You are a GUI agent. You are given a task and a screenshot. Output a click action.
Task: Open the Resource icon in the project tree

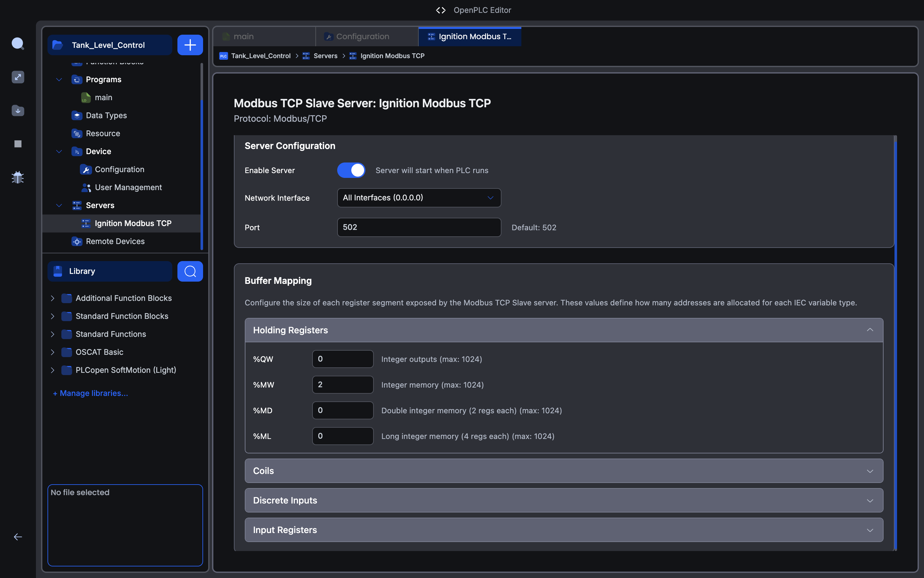click(77, 133)
